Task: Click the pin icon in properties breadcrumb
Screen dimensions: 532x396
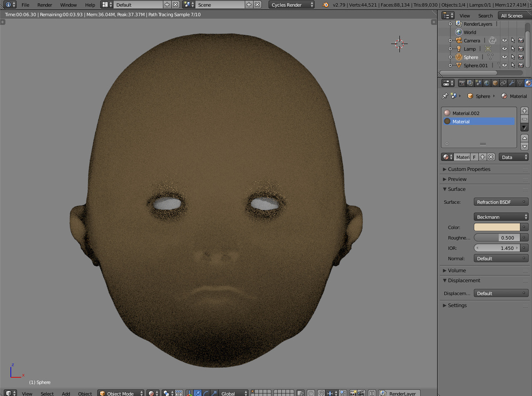Action: (445, 96)
